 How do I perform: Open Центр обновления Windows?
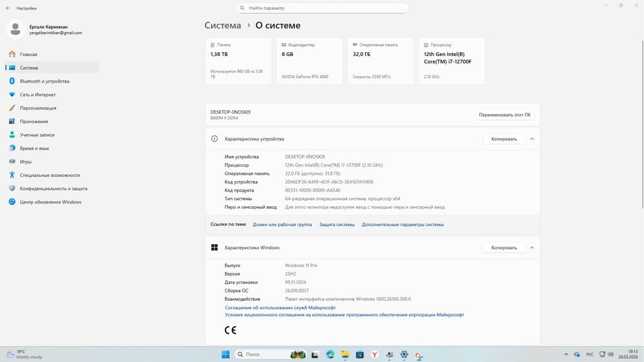[50, 202]
